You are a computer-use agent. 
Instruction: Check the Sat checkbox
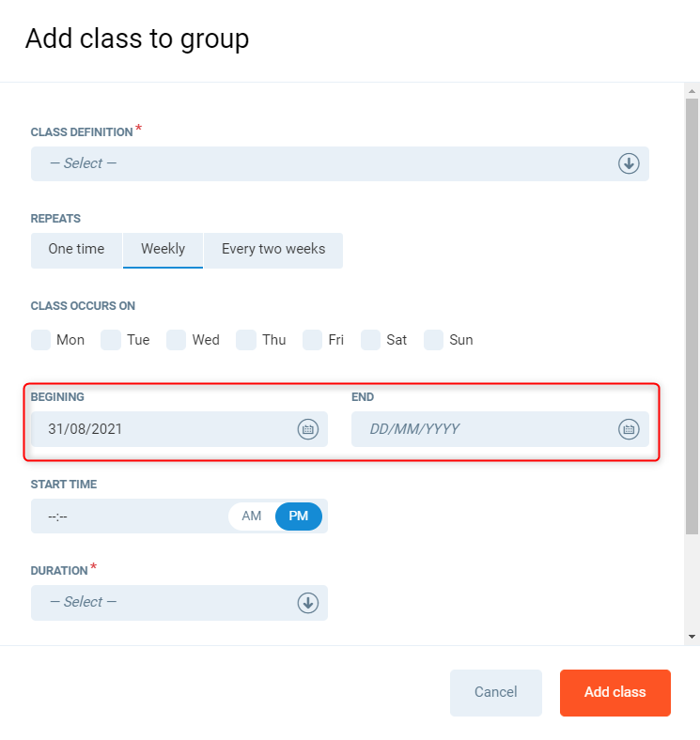click(x=371, y=340)
